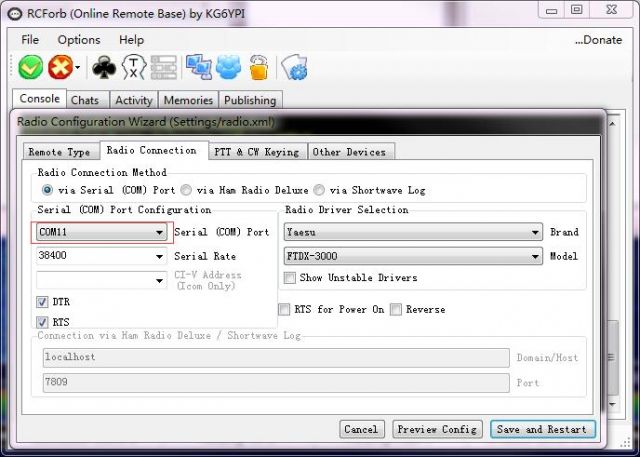This screenshot has height=457, width=640.
Task: Click the blue users group icon
Action: click(x=228, y=67)
